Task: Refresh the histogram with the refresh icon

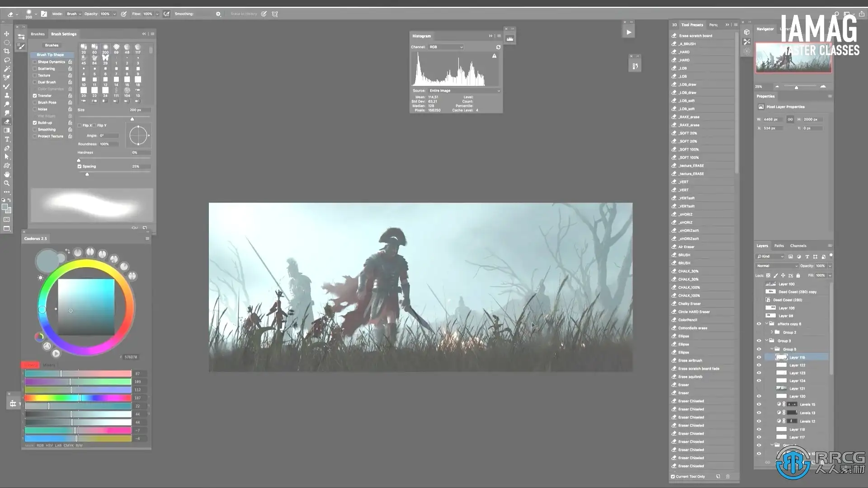Action: coord(498,47)
